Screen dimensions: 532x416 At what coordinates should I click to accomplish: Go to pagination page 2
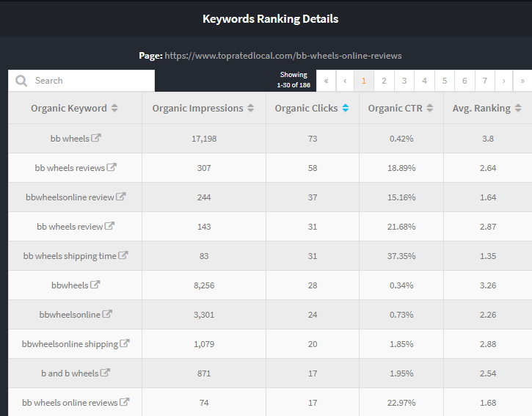pos(384,81)
